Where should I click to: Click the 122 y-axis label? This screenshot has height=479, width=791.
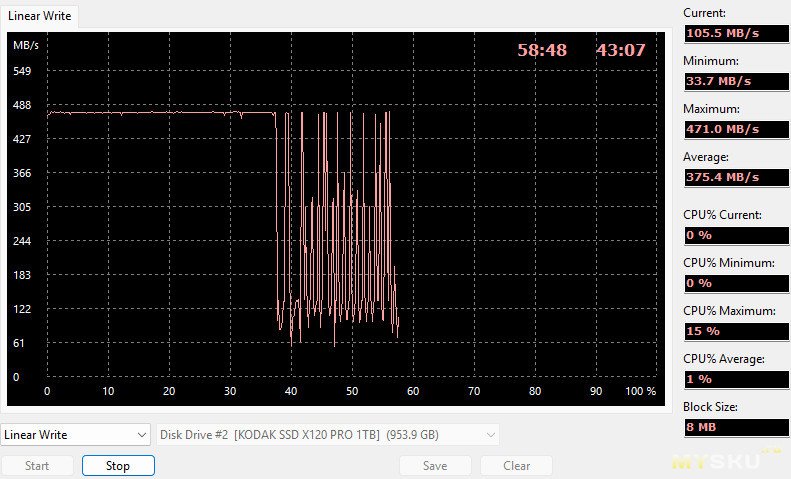pyautogui.click(x=22, y=309)
